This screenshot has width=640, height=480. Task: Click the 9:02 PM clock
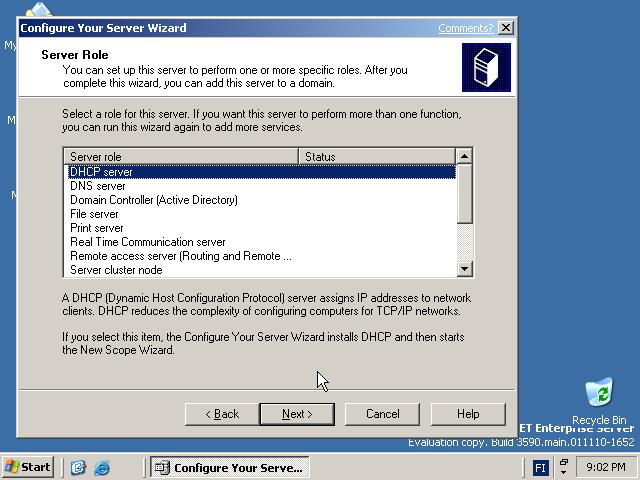pyautogui.click(x=606, y=467)
